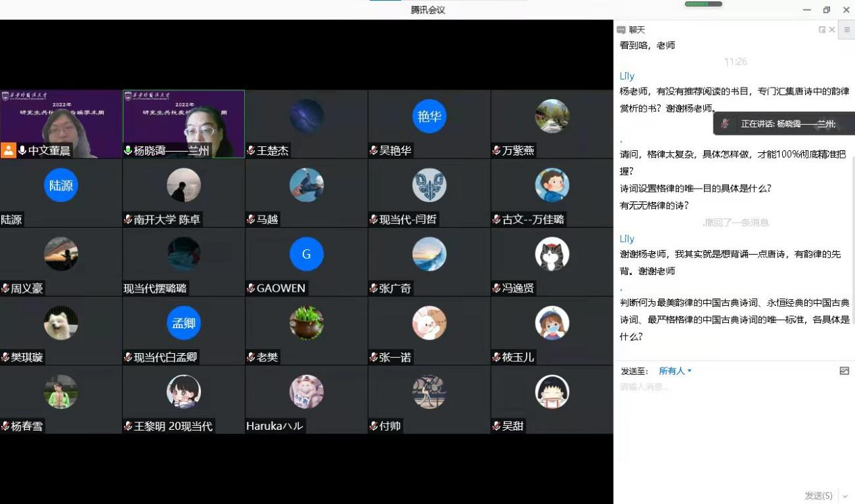Open the hamburger menu beside chat

tap(847, 30)
